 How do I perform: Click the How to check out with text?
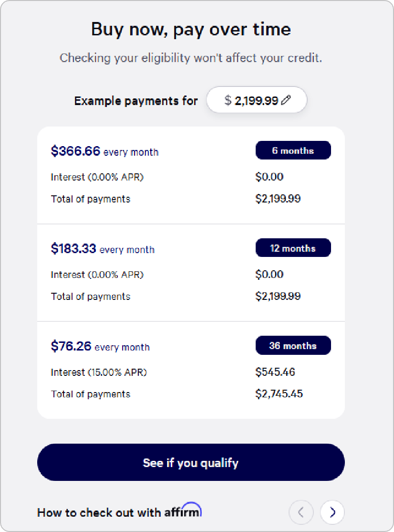click(x=100, y=513)
